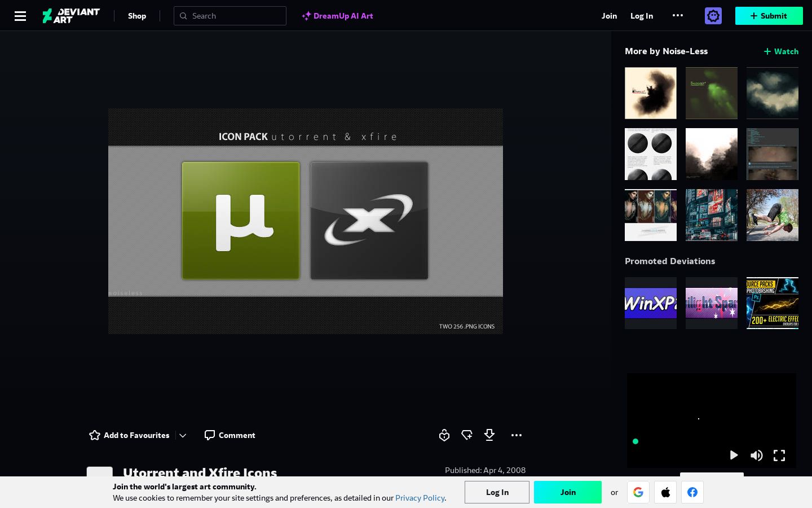Click the Utorrent and Xfire Icons title
812x508 pixels.
[200, 472]
